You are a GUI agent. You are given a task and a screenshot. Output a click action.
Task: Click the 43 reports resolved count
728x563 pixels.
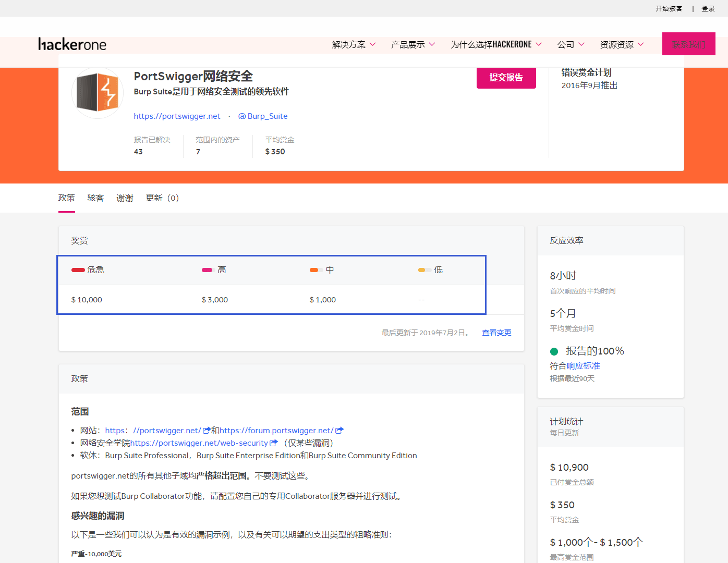(x=138, y=152)
